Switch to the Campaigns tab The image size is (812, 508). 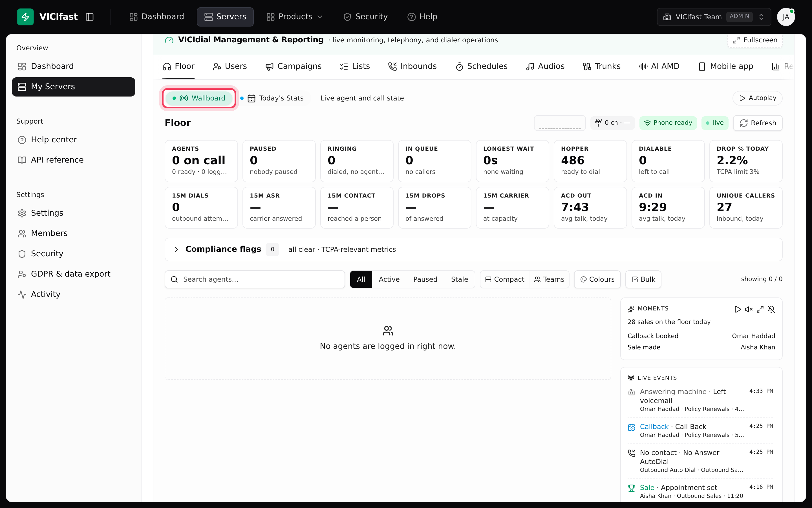[293, 67]
